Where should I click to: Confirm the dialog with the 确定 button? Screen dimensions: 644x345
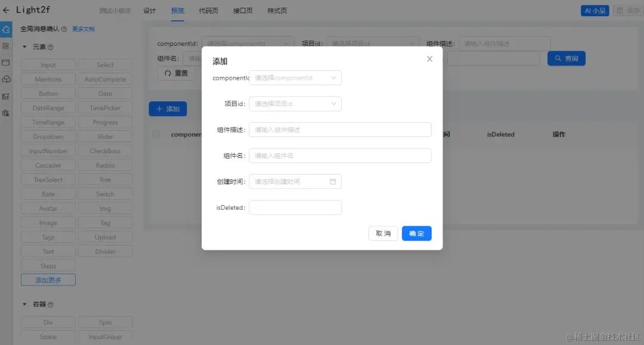click(416, 233)
